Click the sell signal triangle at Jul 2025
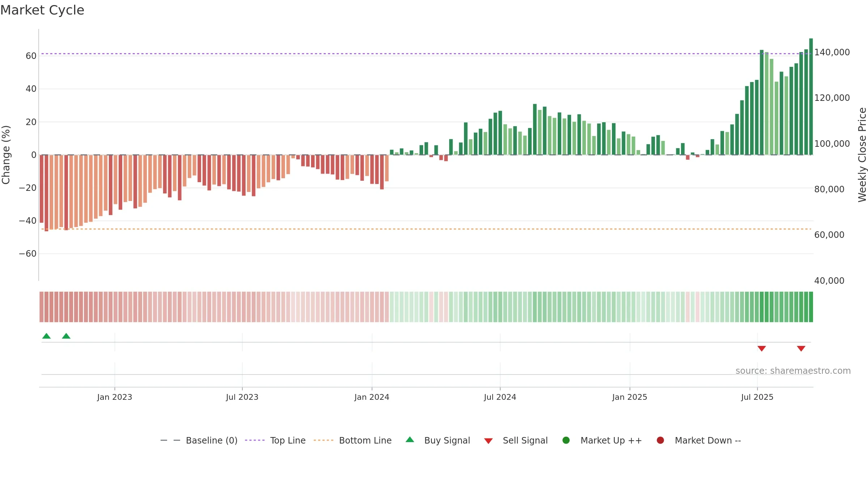Viewport: 868px width, 488px height. (762, 348)
